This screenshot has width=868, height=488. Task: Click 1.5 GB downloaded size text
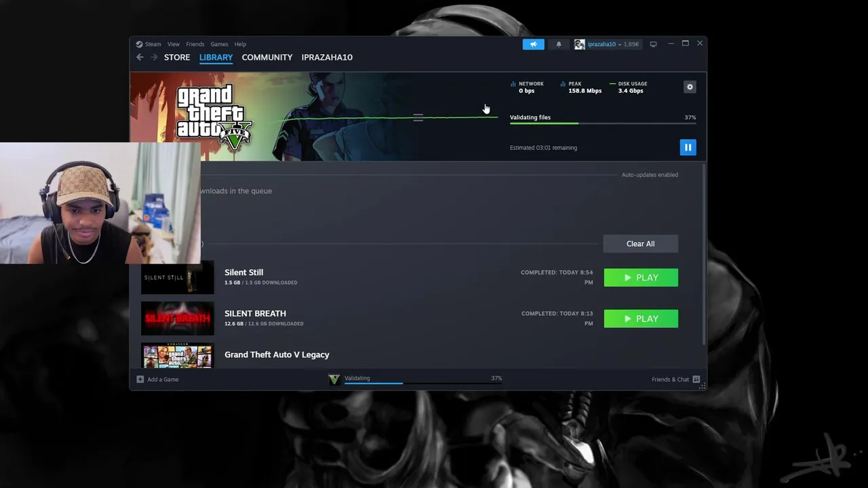coord(260,283)
